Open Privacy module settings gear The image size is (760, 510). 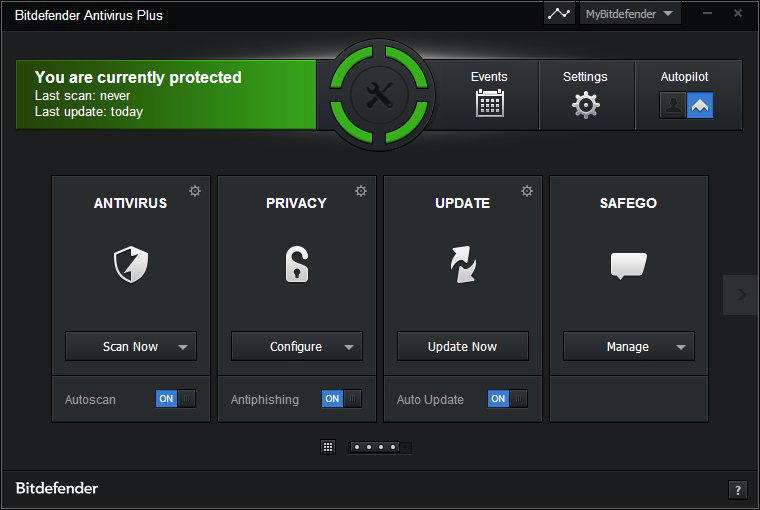(361, 191)
